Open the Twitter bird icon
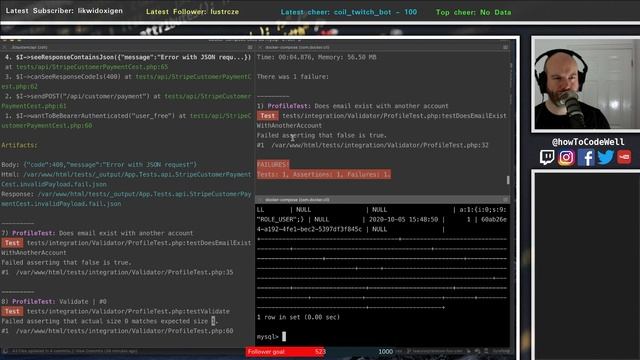This screenshot has width=640, height=360. 605,158
